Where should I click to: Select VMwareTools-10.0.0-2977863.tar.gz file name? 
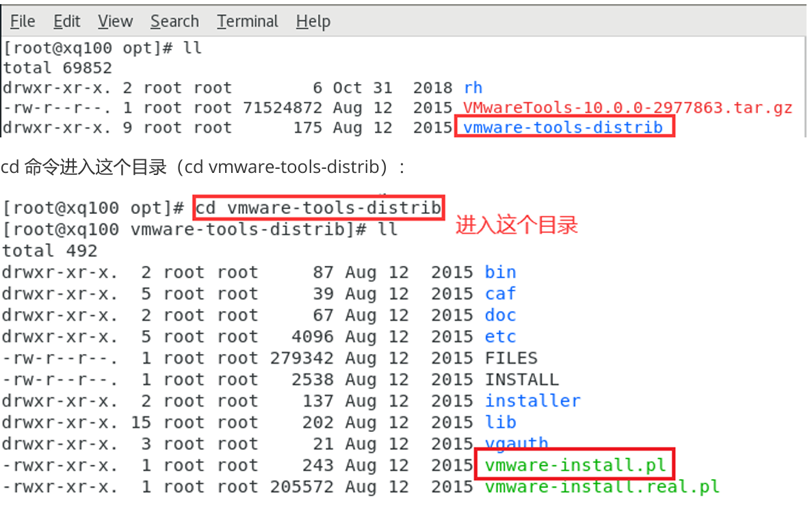[x=628, y=108]
